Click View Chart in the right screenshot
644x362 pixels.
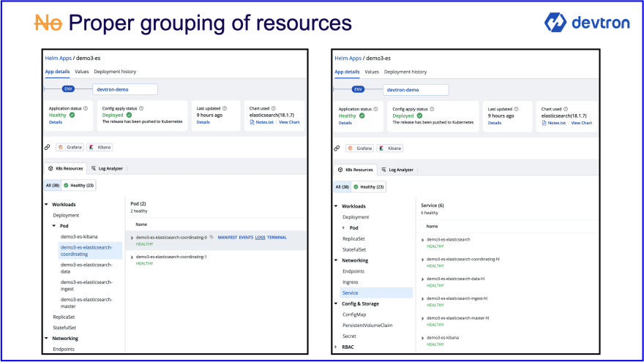point(582,123)
